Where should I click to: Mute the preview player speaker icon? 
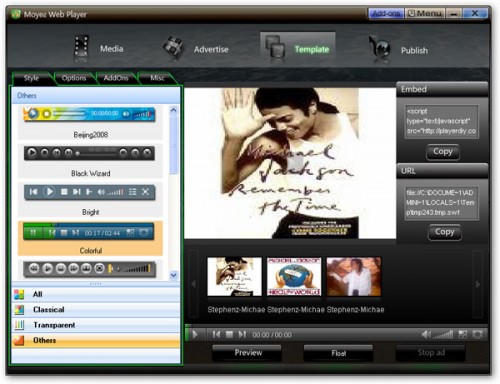click(426, 334)
